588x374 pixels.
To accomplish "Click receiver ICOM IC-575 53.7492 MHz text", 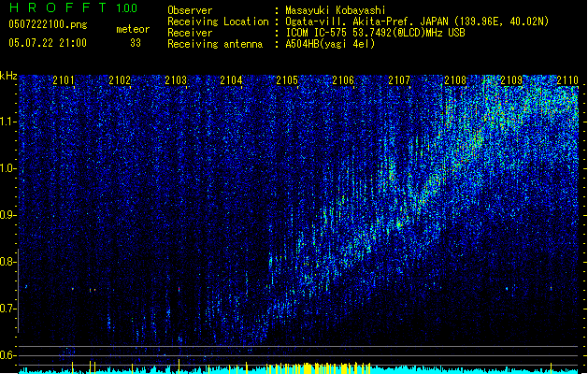I will [x=375, y=33].
